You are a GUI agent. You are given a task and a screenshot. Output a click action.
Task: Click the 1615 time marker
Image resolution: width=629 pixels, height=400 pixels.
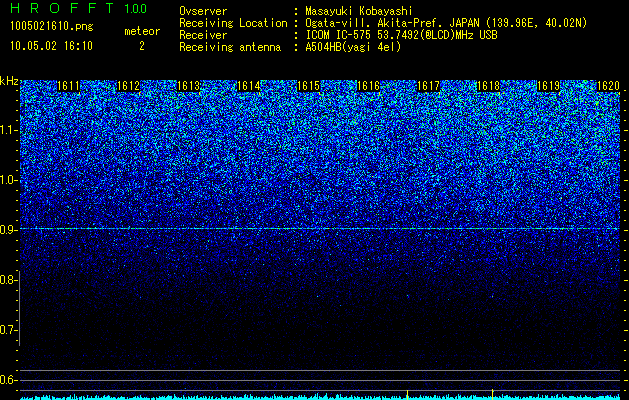coord(308,86)
